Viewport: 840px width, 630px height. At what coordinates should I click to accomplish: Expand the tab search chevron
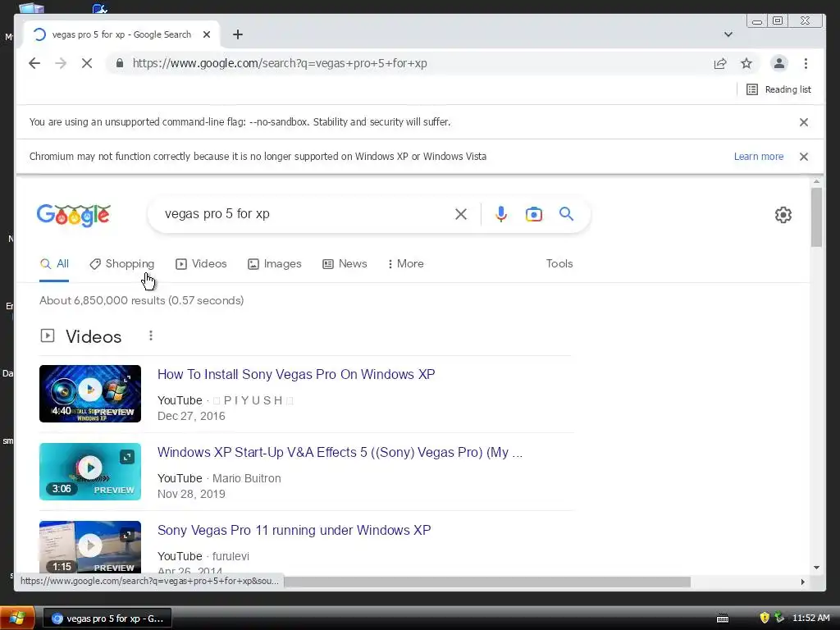[728, 34]
